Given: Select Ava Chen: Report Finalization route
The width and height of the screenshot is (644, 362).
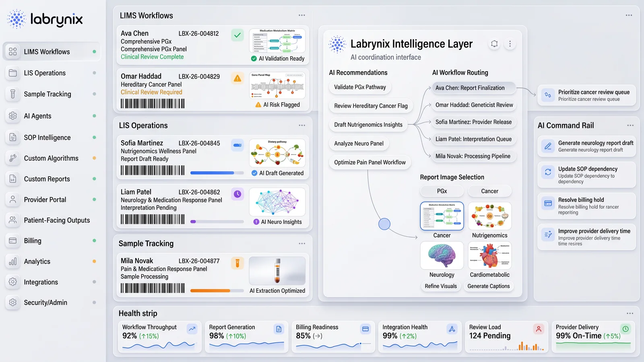Looking at the screenshot, I should pos(474,88).
